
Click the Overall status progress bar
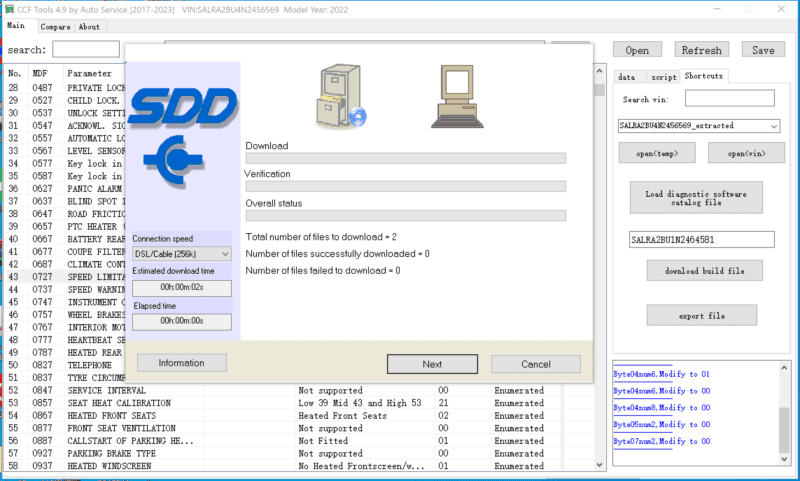click(406, 216)
